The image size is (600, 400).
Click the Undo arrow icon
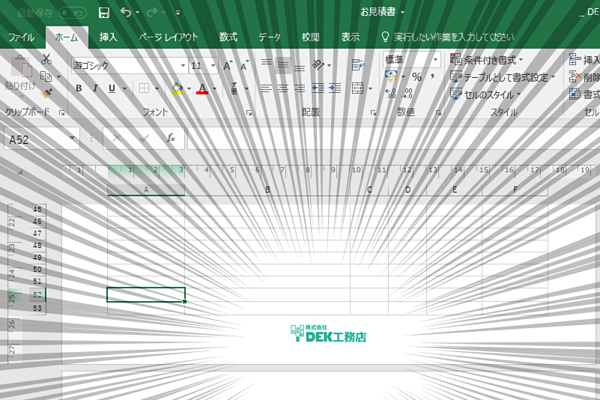point(126,12)
